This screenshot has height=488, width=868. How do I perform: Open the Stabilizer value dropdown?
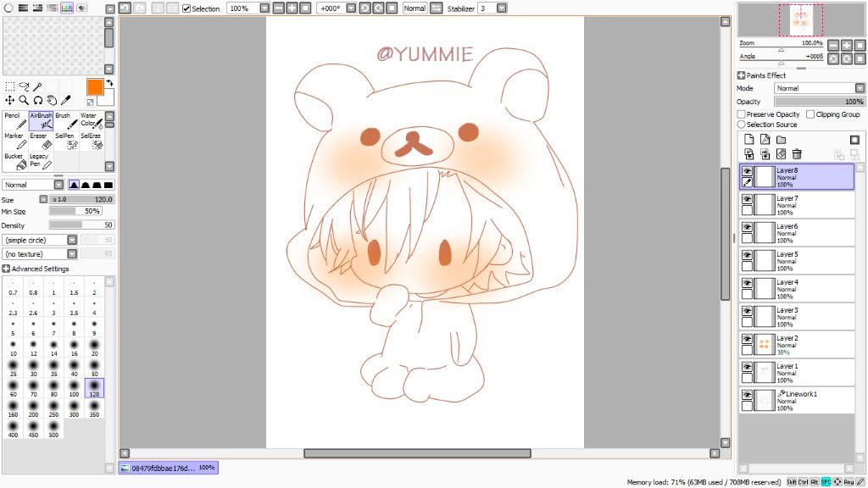(x=502, y=8)
